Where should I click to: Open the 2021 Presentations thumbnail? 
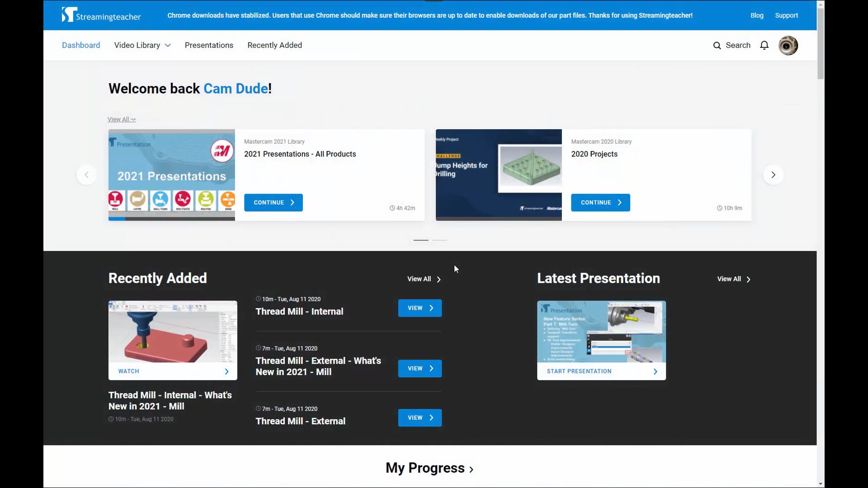tap(172, 175)
